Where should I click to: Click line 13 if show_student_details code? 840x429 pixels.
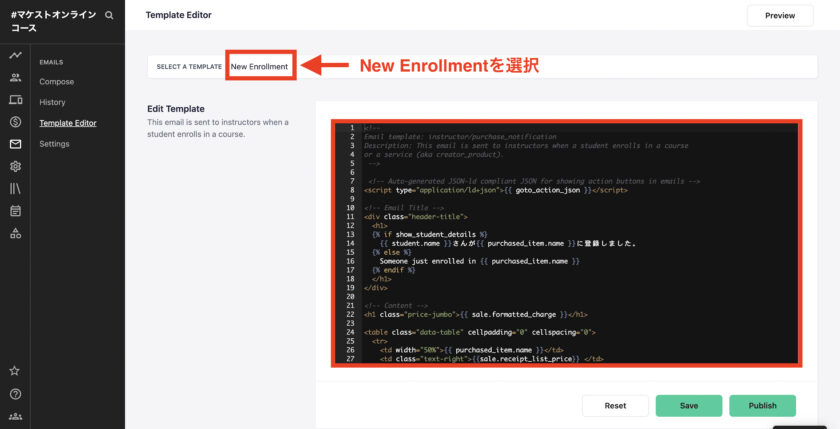pos(430,235)
